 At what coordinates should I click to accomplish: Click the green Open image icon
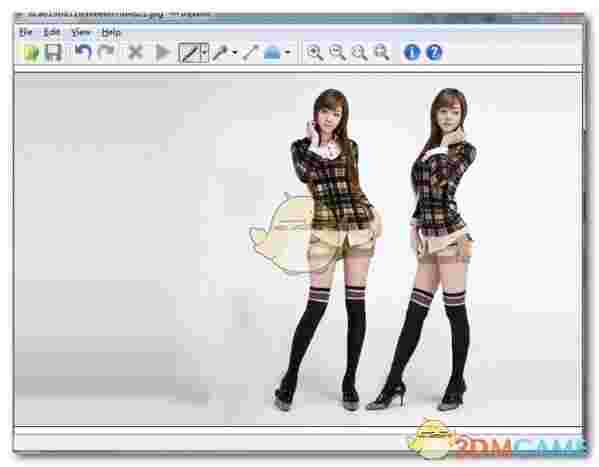pyautogui.click(x=31, y=53)
